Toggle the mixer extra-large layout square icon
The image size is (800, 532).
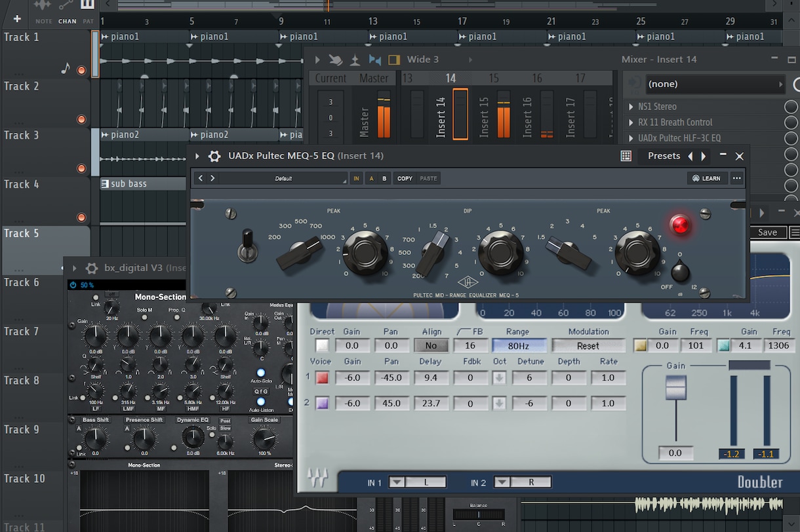(x=394, y=60)
